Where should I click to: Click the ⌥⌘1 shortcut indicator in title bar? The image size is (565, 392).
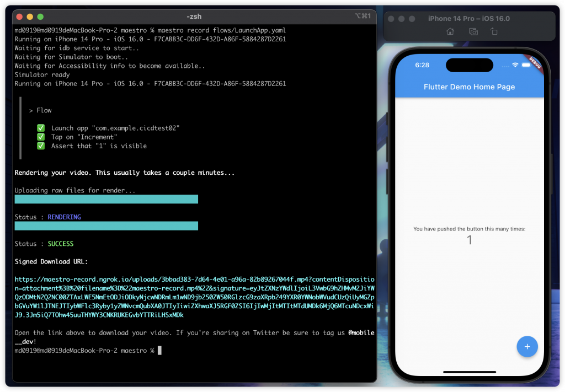click(x=363, y=16)
